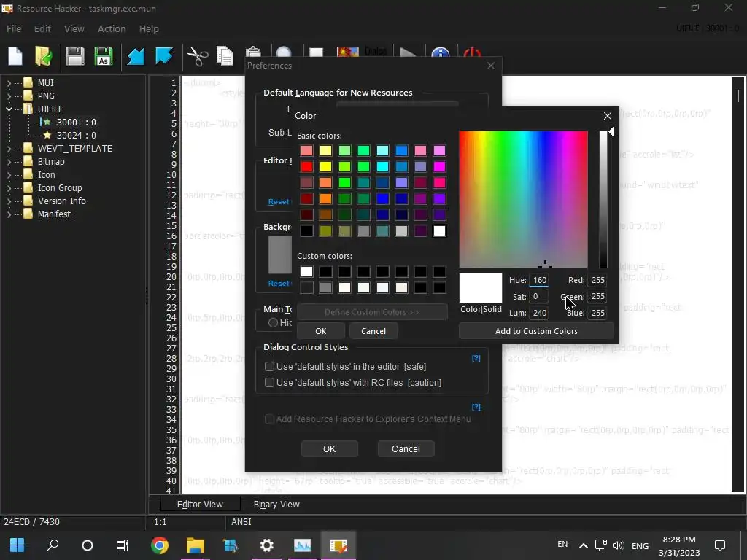Select tree item 30001 : 0

(x=76, y=122)
